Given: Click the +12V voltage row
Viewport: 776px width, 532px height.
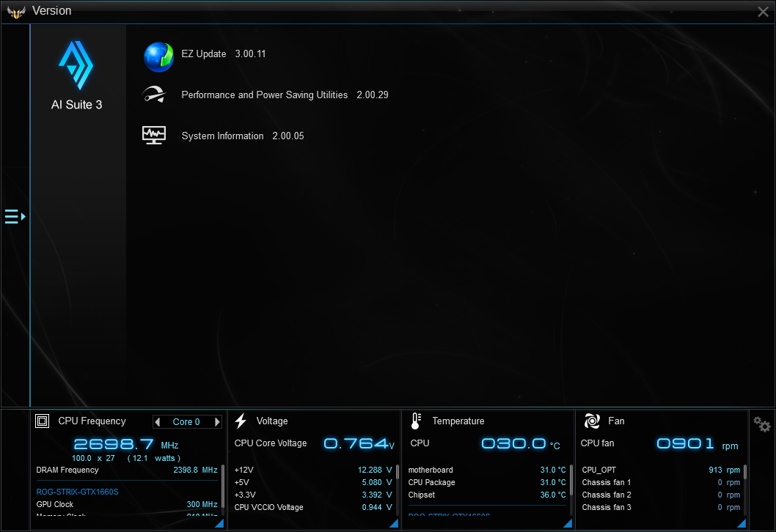Looking at the screenshot, I should (313, 470).
